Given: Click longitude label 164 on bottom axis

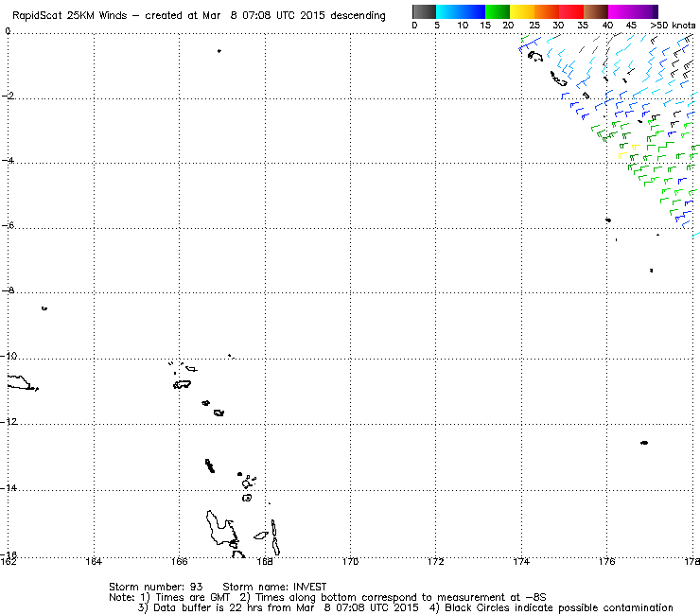Looking at the screenshot, I should [x=94, y=561].
